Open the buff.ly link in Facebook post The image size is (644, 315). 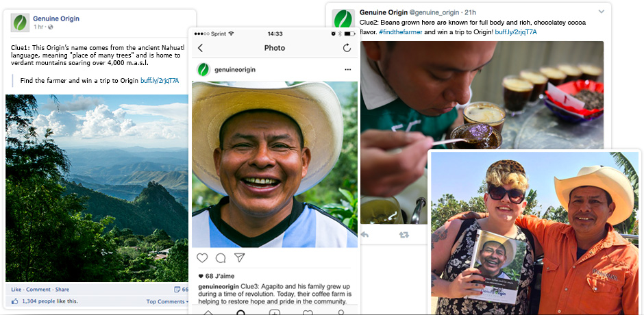click(x=160, y=81)
